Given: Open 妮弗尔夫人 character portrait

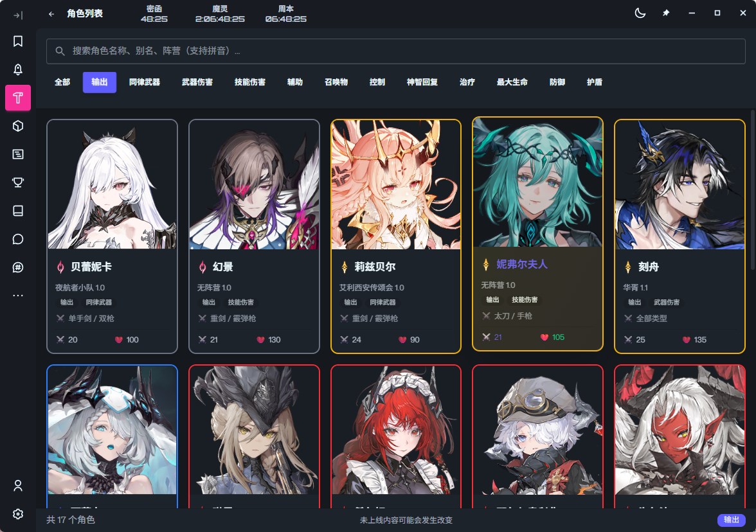Looking at the screenshot, I should click(x=537, y=182).
